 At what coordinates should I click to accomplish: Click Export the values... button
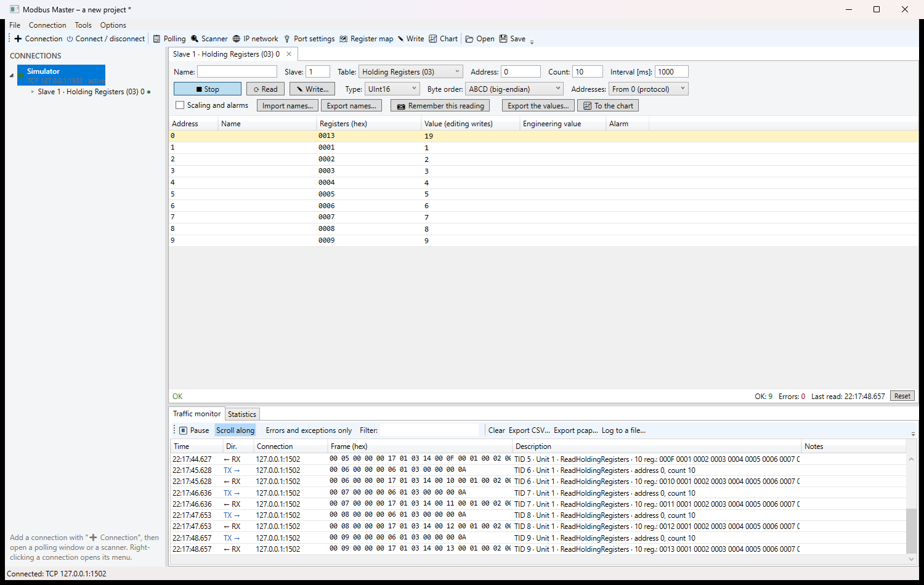(538, 106)
